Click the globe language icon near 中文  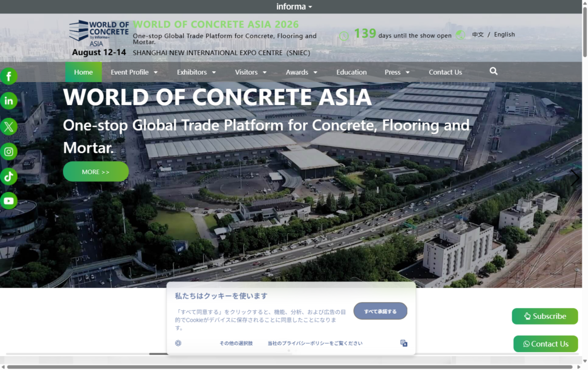pyautogui.click(x=460, y=34)
